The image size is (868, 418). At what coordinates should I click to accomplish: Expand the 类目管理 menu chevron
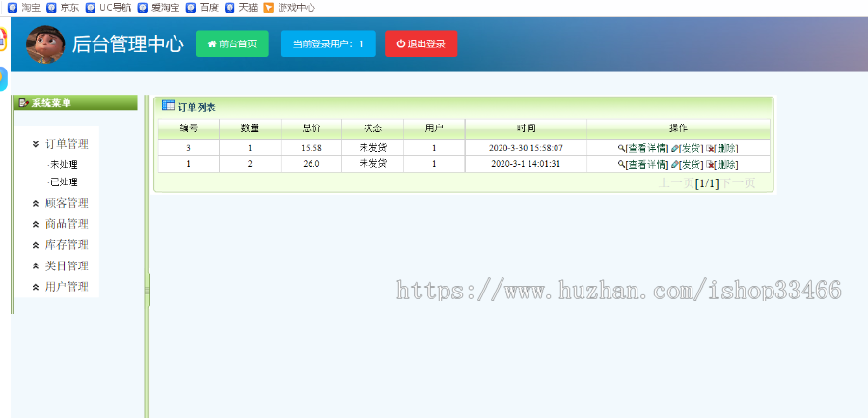(36, 266)
